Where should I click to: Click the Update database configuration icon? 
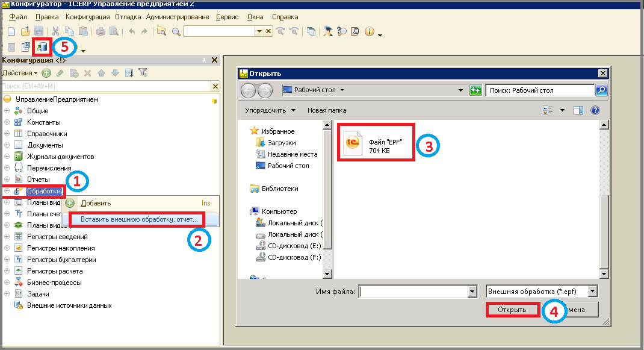tap(42, 47)
